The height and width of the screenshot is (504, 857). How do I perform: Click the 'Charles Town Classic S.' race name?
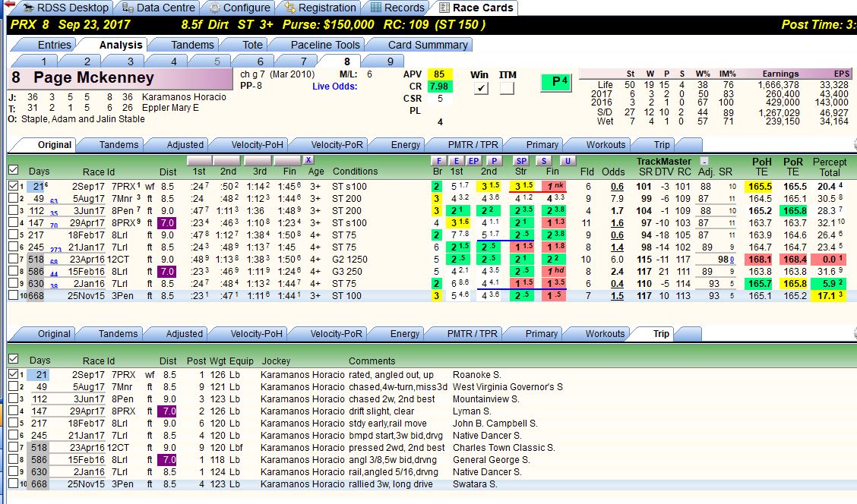504,448
